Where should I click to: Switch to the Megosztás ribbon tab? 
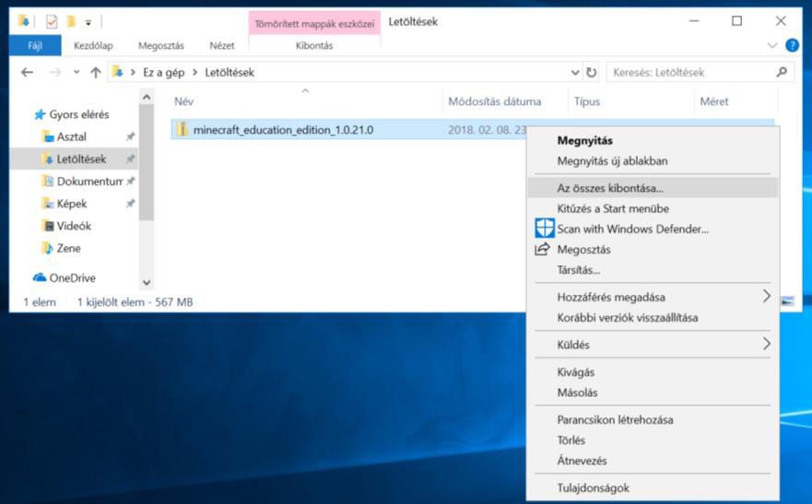[161, 45]
